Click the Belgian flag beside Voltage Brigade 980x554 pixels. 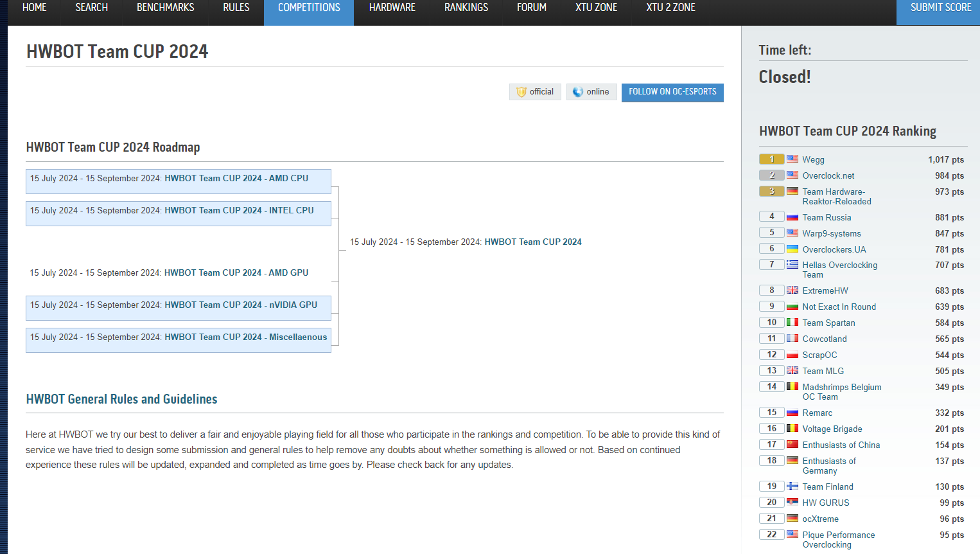pyautogui.click(x=792, y=428)
